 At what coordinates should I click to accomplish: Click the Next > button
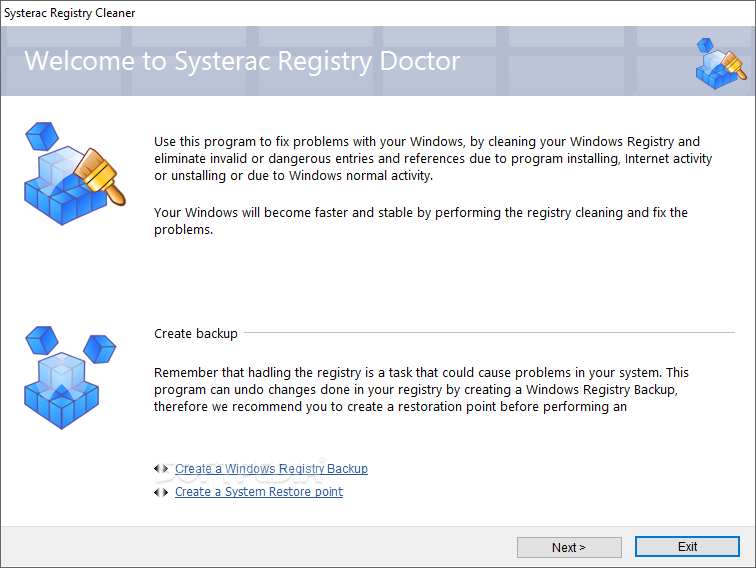click(x=569, y=547)
